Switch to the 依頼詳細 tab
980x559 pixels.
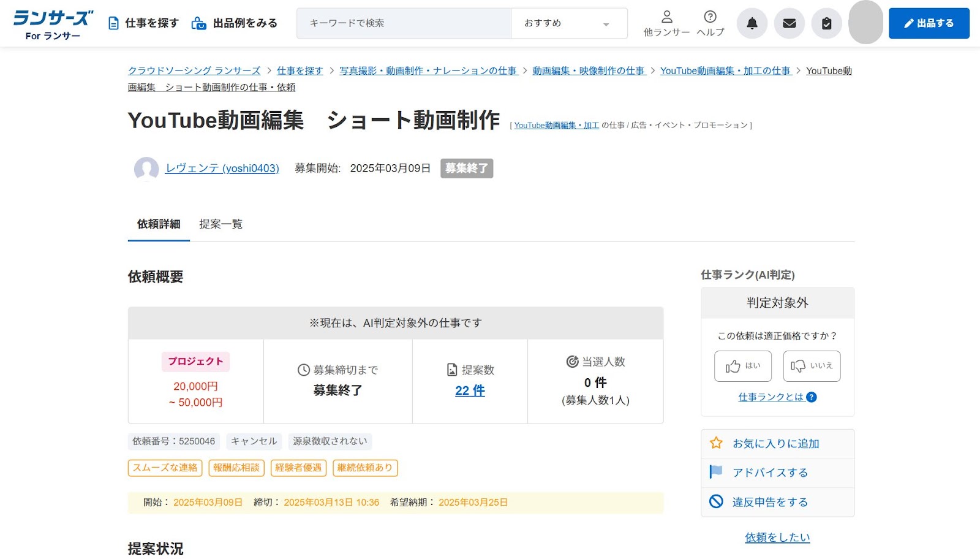[x=159, y=224]
